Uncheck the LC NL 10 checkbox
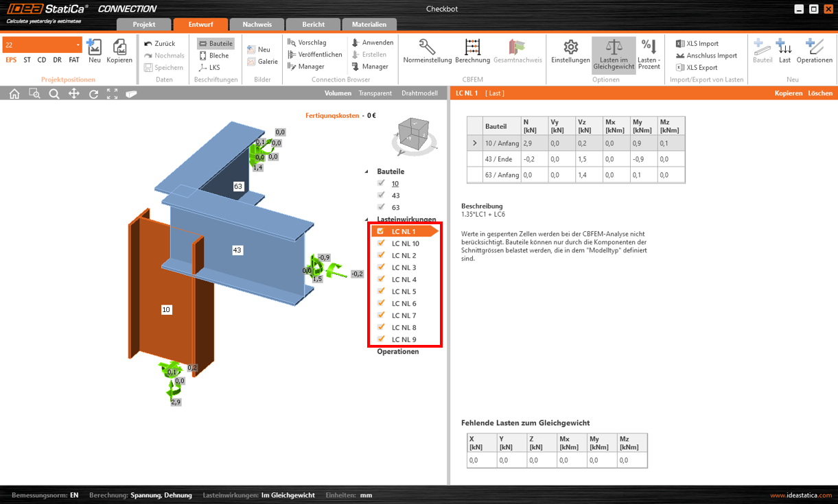This screenshot has width=838, height=504. (x=382, y=243)
